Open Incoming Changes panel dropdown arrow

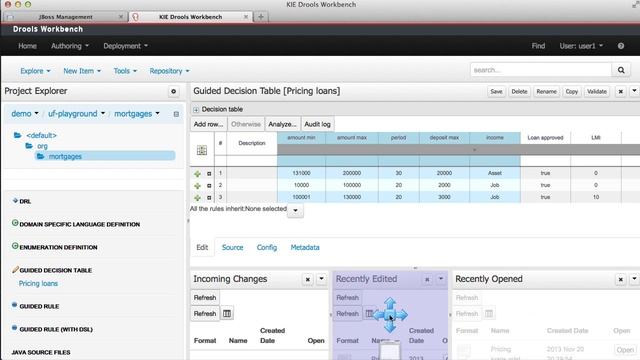pyautogui.click(x=322, y=279)
